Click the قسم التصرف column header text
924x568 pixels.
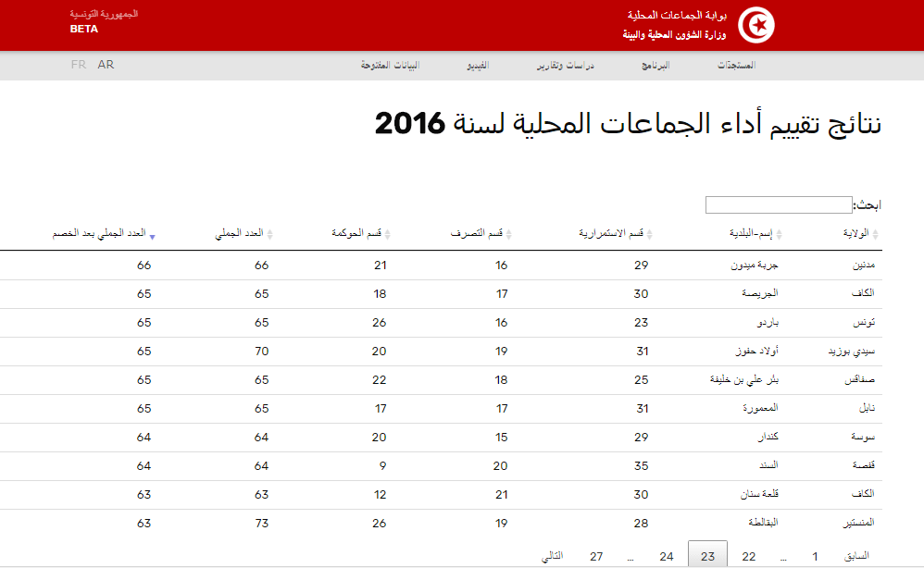coord(477,233)
